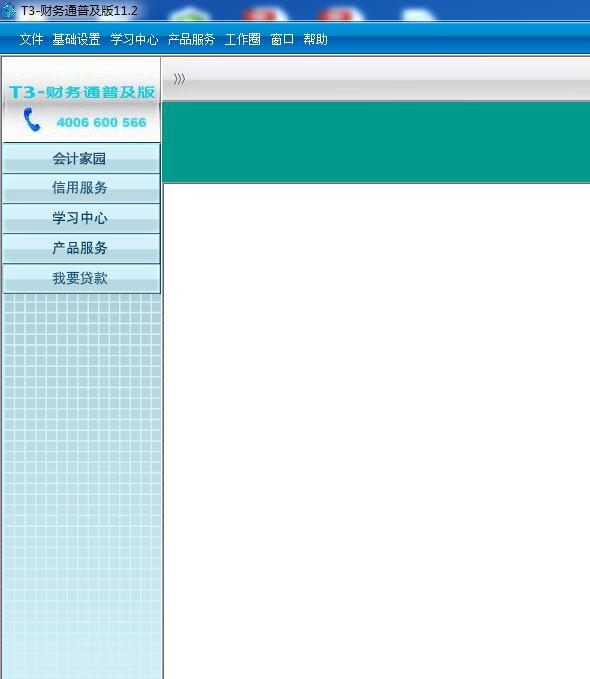Open the 窗口 menu
590x679 pixels.
(x=282, y=39)
